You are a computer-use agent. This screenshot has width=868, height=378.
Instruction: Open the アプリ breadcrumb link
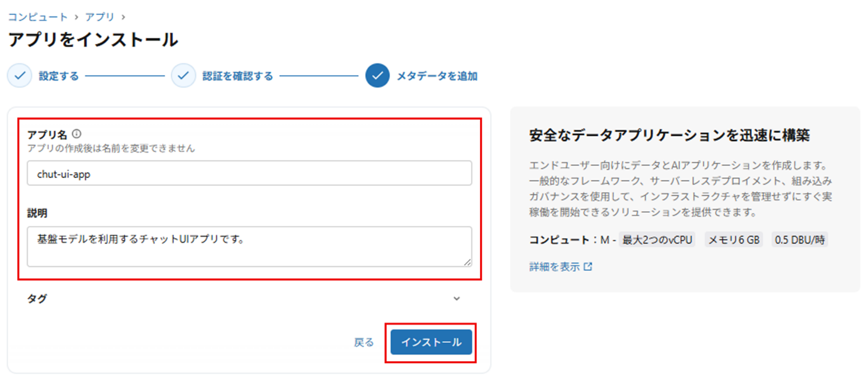99,17
